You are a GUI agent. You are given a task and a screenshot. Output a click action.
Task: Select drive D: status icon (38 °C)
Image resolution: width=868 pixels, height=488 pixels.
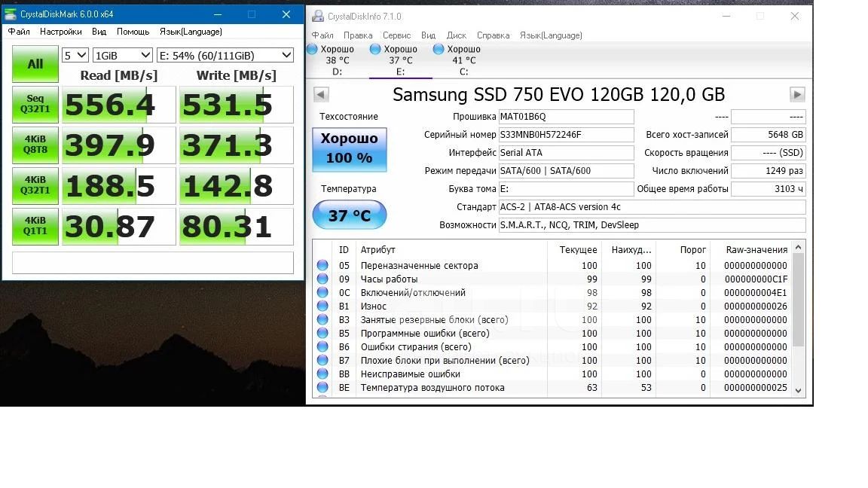(x=312, y=49)
